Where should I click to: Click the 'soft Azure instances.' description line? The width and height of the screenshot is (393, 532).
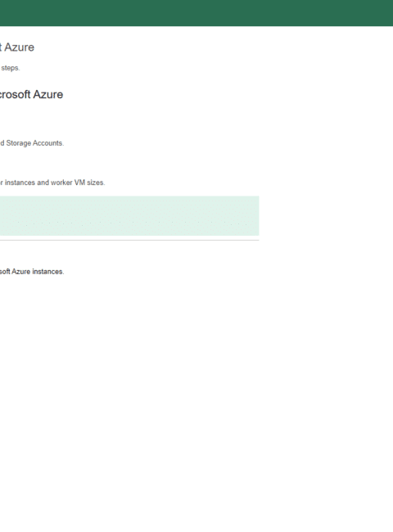tap(32, 272)
